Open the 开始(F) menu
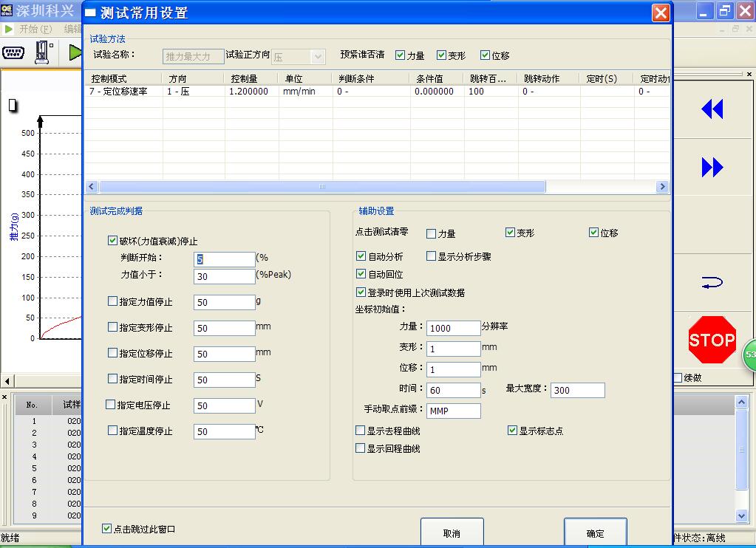This screenshot has height=548, width=756. coord(35,29)
